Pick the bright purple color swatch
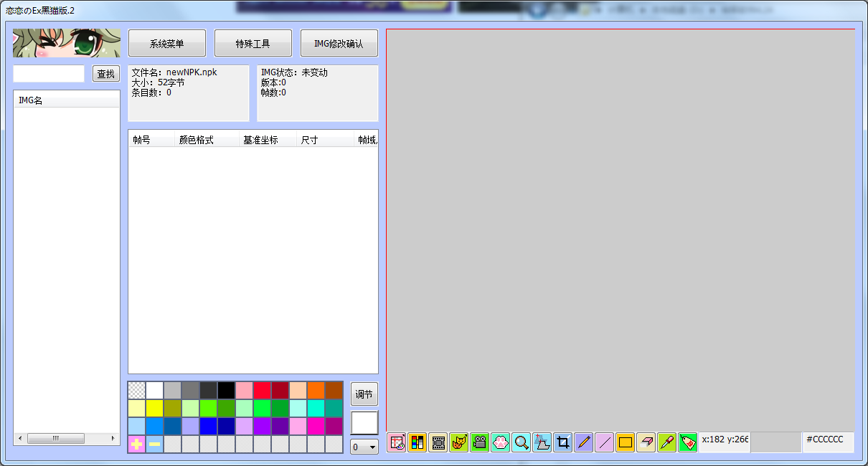 pyautogui.click(x=262, y=426)
